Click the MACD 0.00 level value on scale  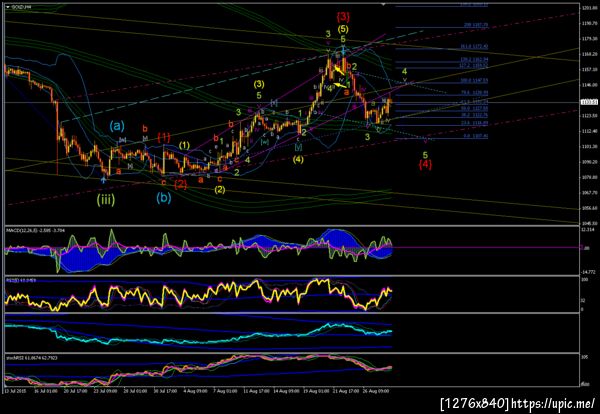pos(586,248)
